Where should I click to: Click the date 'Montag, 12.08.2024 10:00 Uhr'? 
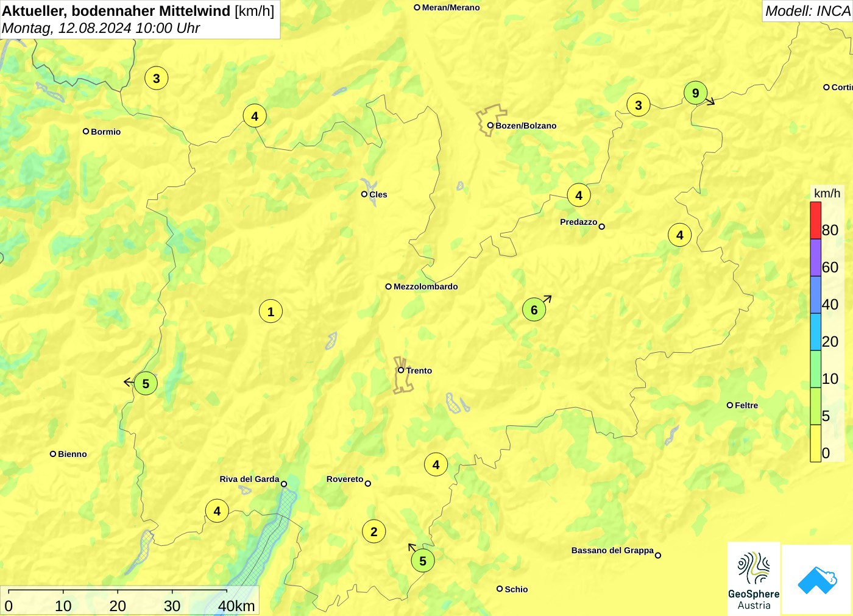coord(101,28)
